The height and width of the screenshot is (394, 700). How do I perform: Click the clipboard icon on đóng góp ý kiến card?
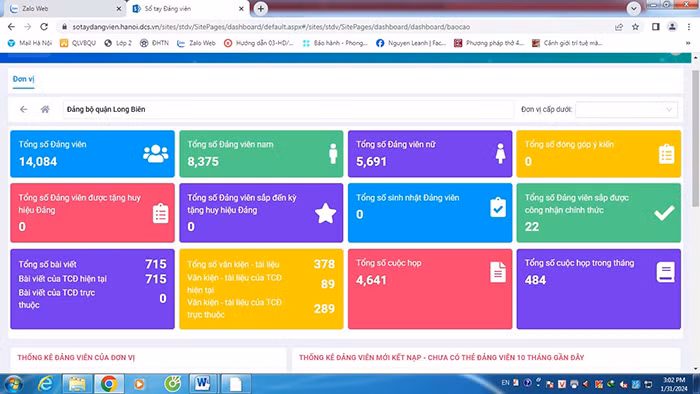pyautogui.click(x=667, y=153)
